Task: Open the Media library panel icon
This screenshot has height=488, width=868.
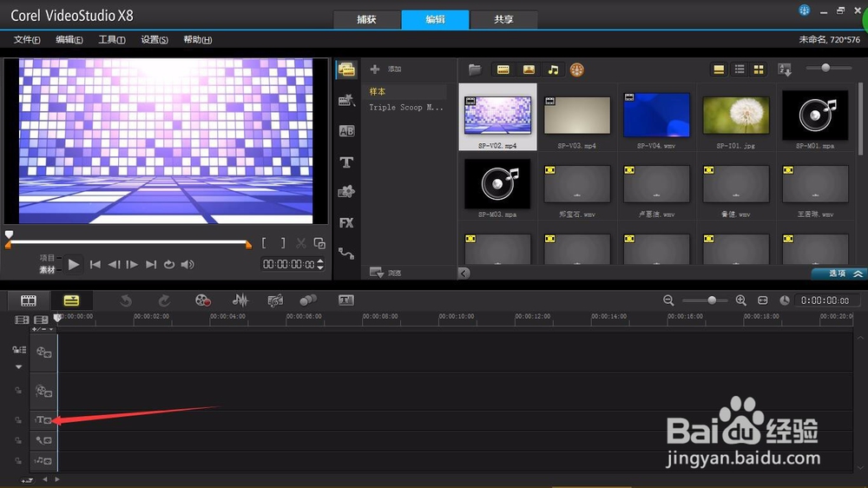Action: pyautogui.click(x=346, y=69)
